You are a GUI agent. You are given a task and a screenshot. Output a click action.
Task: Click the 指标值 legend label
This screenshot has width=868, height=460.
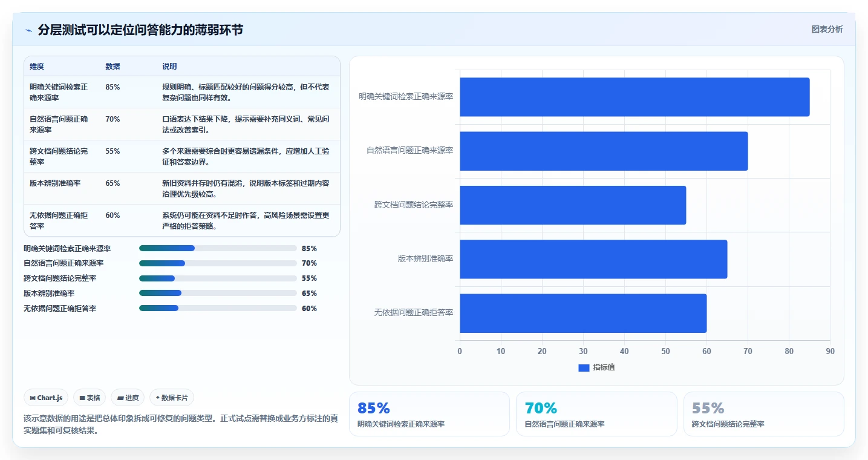[604, 367]
